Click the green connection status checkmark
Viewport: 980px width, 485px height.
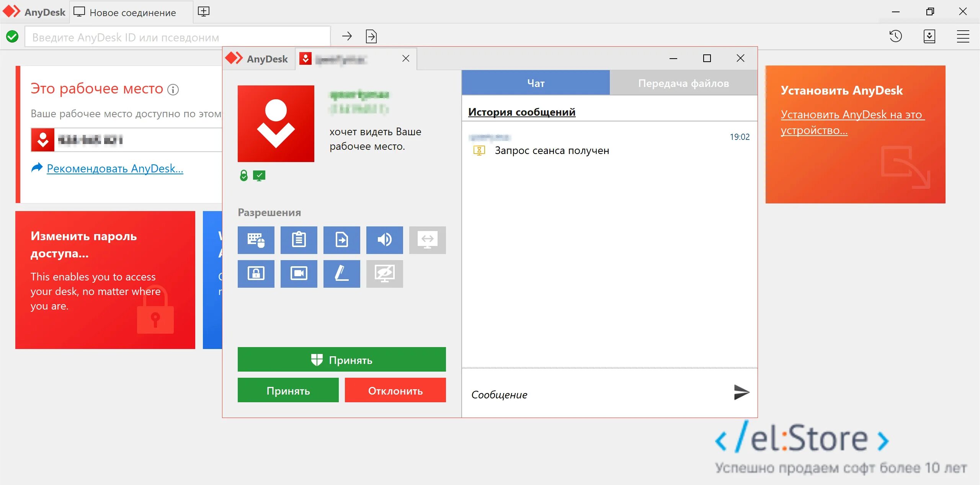click(12, 37)
